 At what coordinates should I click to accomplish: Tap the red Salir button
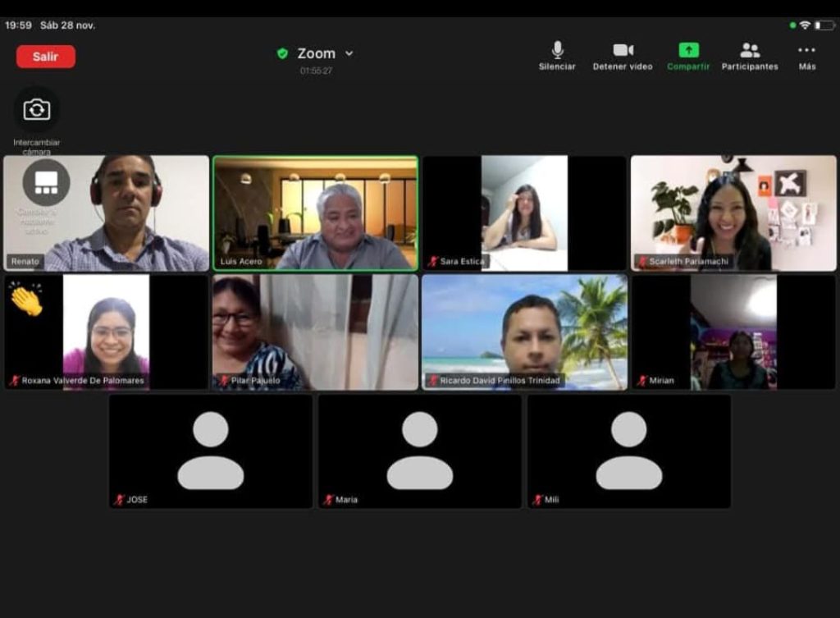tap(46, 57)
